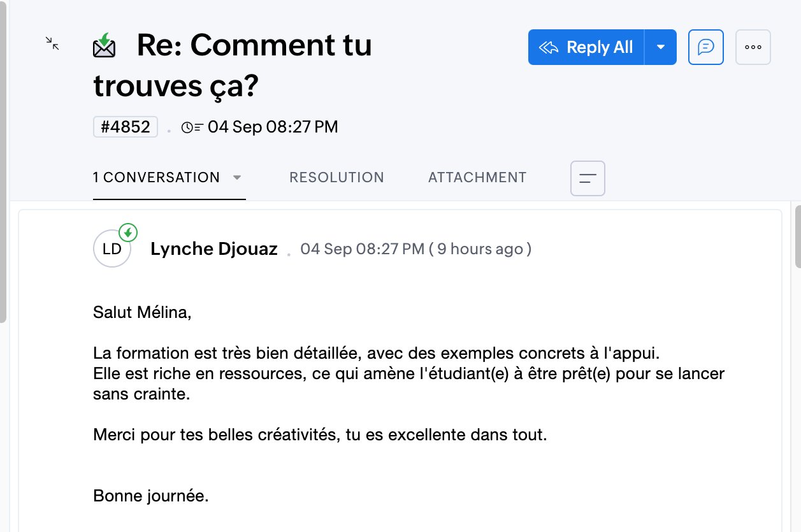The image size is (801, 532).
Task: Select the 1 Conversation tab
Action: (x=156, y=178)
